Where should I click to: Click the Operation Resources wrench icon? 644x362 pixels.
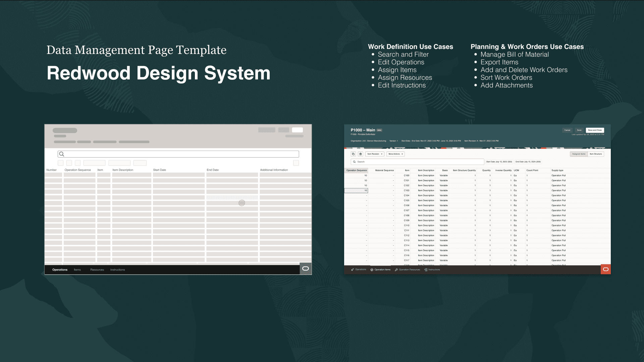click(396, 270)
